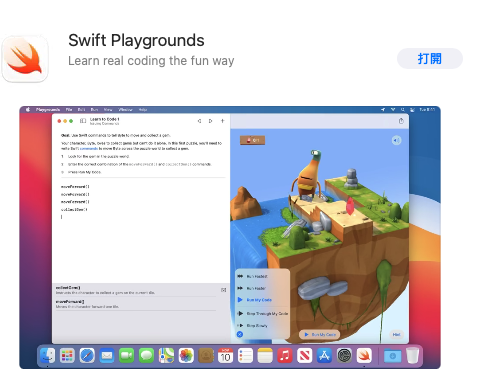Click Contacts icon in the preview dock
This screenshot has width=477, height=386.
point(206,356)
